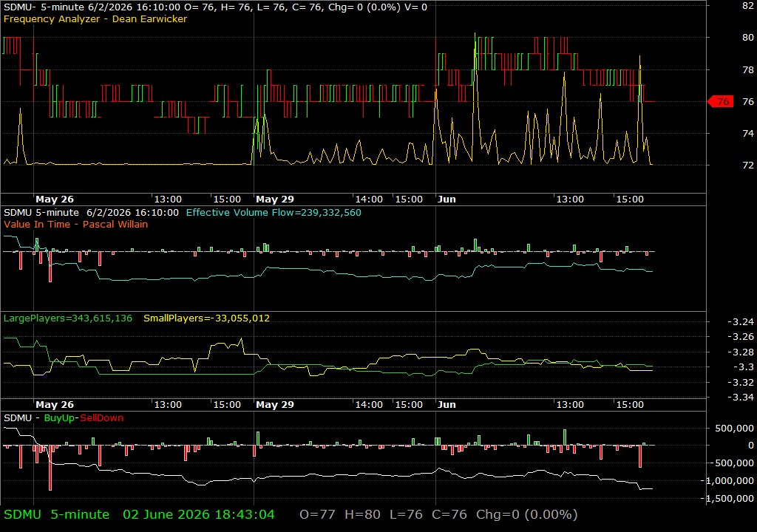Click the 78 price level on the scale

748,70
